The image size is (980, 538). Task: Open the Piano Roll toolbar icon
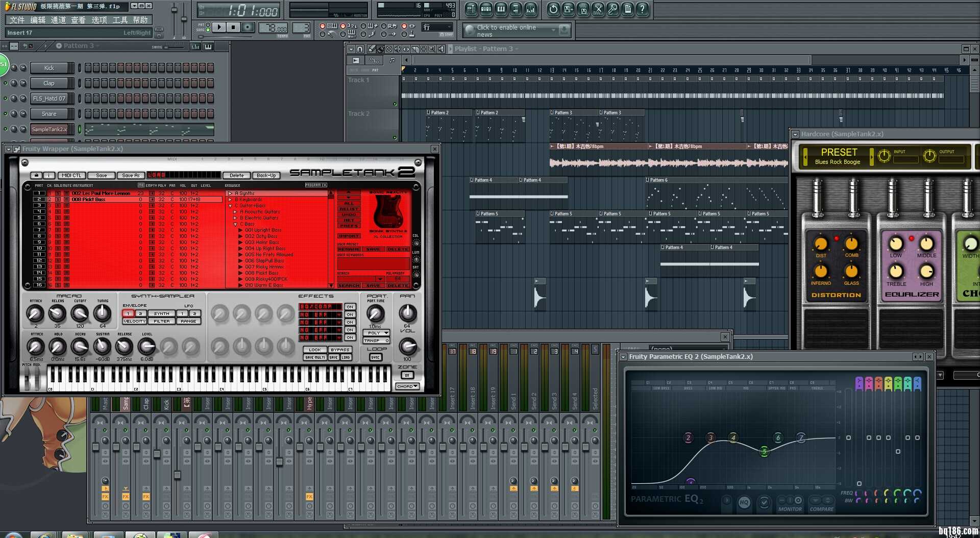[x=501, y=9]
